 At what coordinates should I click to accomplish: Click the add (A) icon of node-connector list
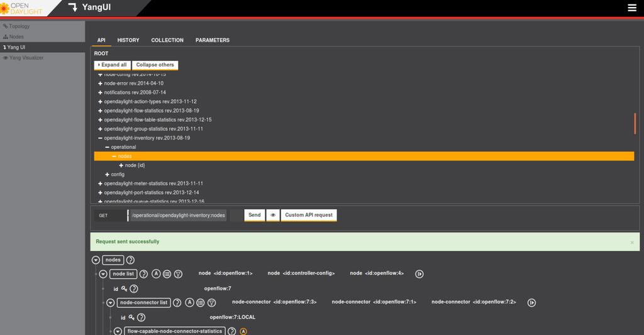click(189, 302)
